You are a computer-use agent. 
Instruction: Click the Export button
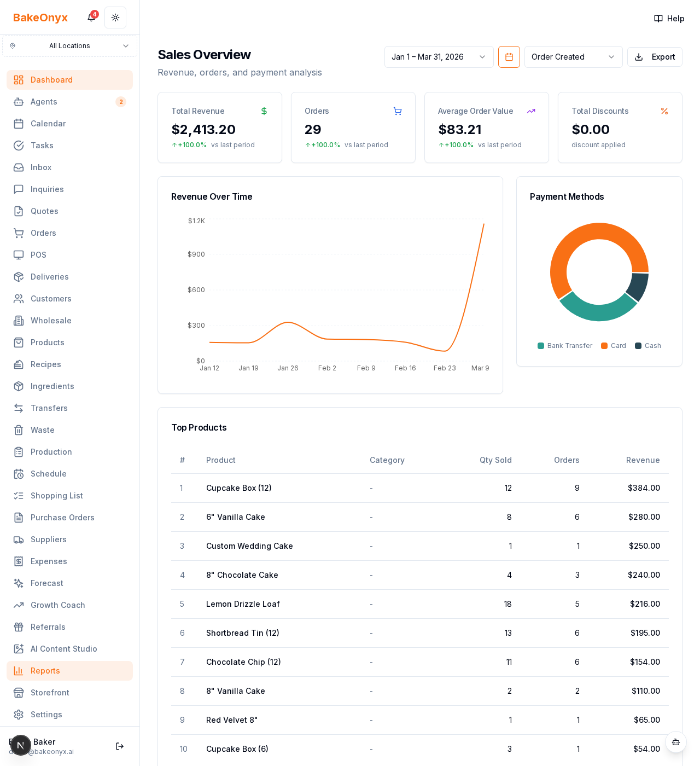(655, 57)
